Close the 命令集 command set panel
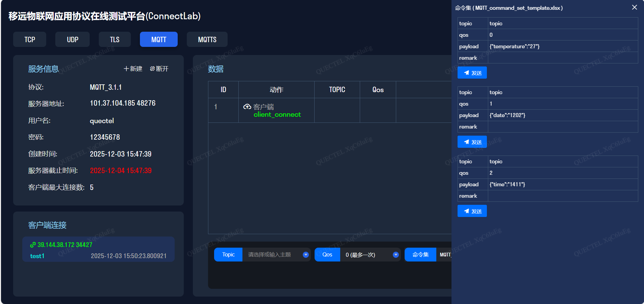644x304 pixels. [x=634, y=7]
